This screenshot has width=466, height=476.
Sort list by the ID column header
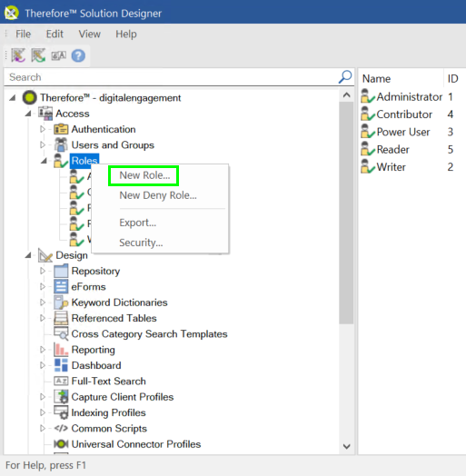click(454, 79)
